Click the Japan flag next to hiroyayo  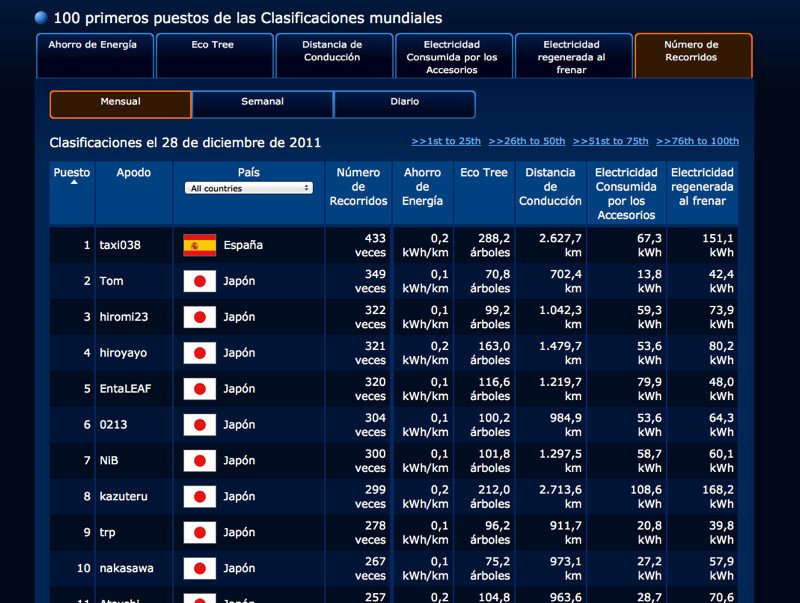pyautogui.click(x=199, y=353)
